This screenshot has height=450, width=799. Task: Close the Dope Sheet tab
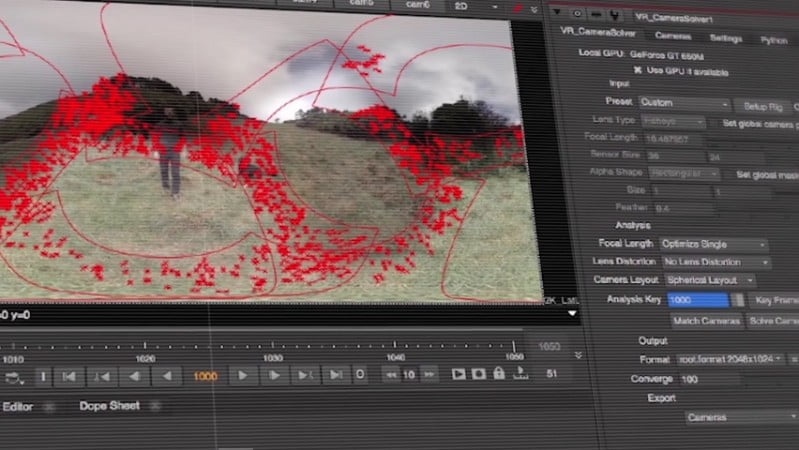[155, 406]
